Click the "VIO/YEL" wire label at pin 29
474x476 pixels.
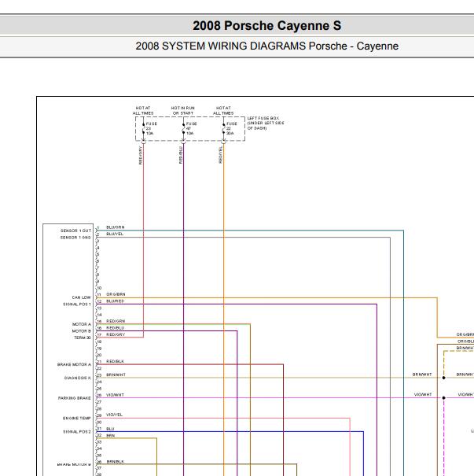(114, 415)
